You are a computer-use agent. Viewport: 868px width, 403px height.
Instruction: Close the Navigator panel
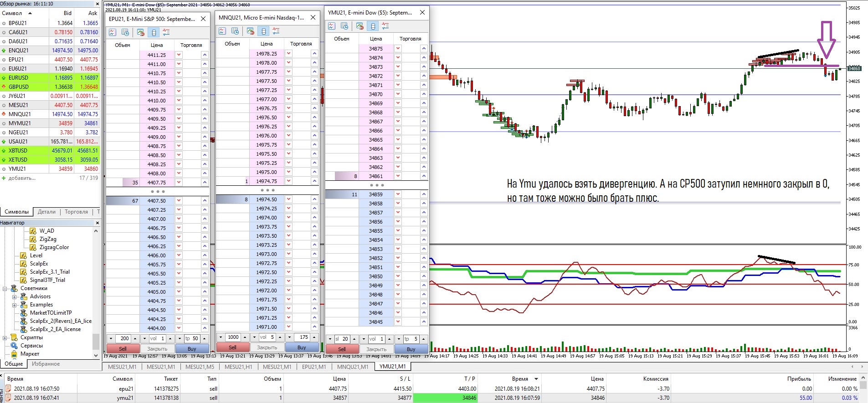click(x=97, y=223)
